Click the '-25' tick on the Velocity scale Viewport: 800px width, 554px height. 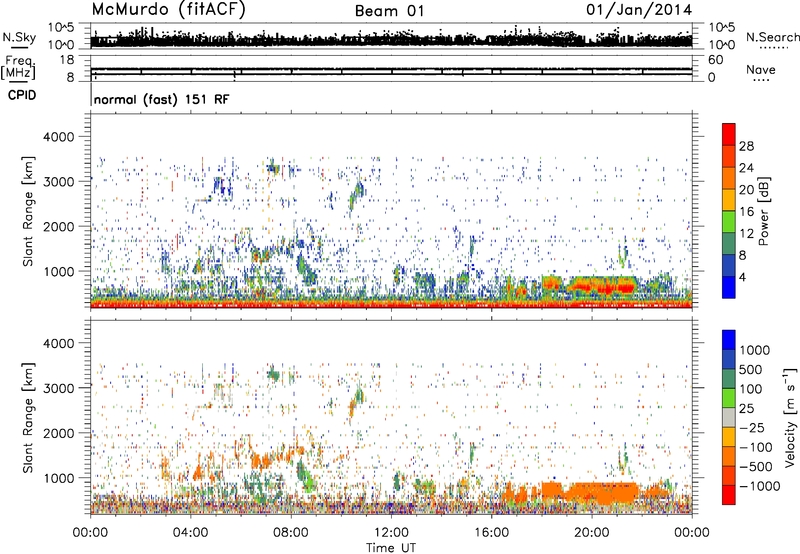pyautogui.click(x=752, y=427)
